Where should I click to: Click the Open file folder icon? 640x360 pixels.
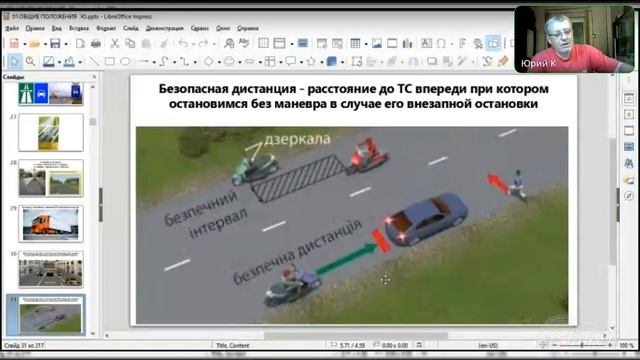[x=35, y=43]
